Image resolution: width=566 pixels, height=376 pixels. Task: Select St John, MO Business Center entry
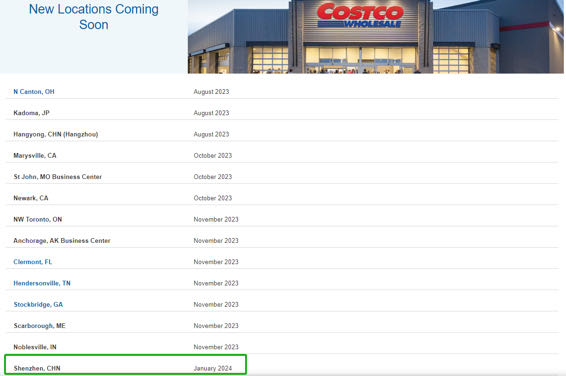tap(57, 177)
